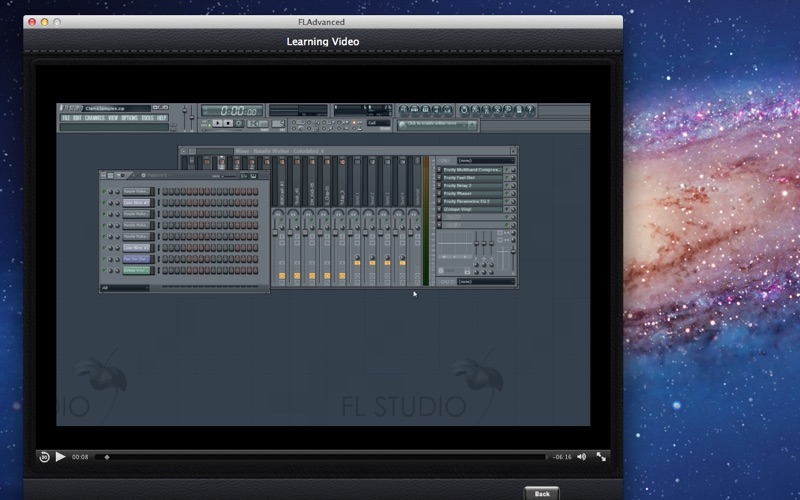Click the elapsed time 00:08
Image resolution: width=800 pixels, height=500 pixels.
point(80,457)
